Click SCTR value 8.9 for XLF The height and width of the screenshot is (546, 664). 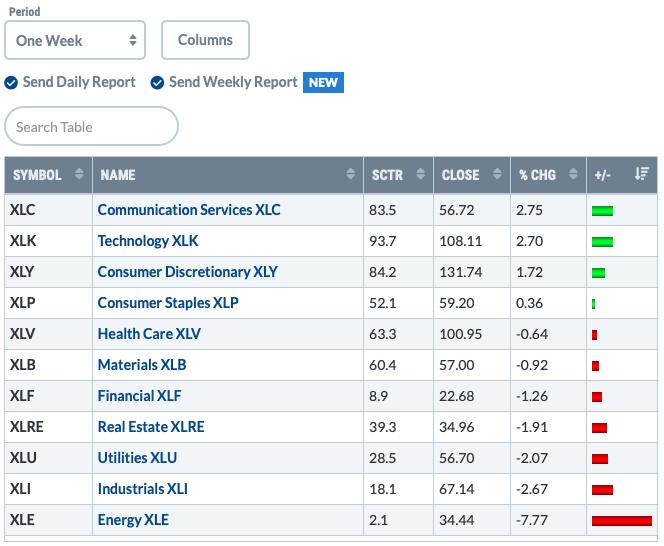pyautogui.click(x=378, y=396)
